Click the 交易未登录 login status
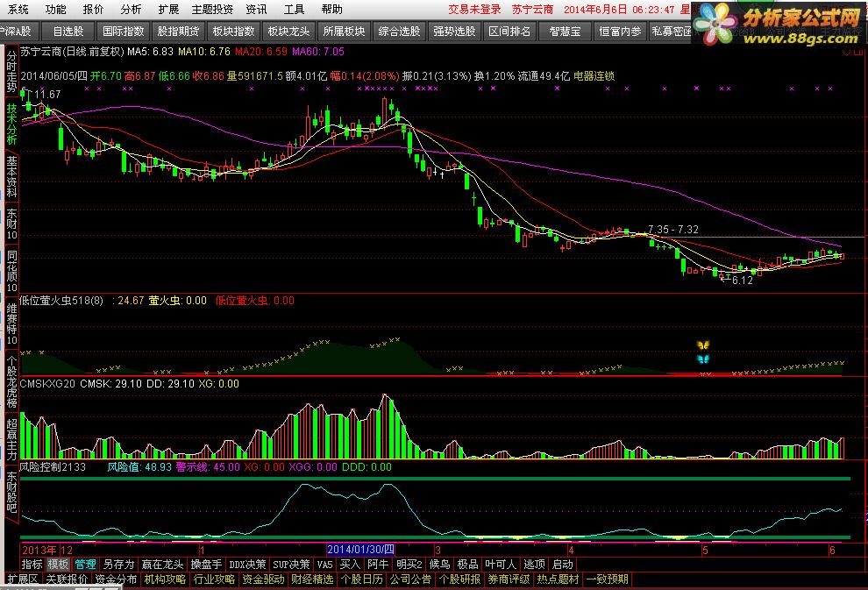868x590 pixels. [x=474, y=10]
